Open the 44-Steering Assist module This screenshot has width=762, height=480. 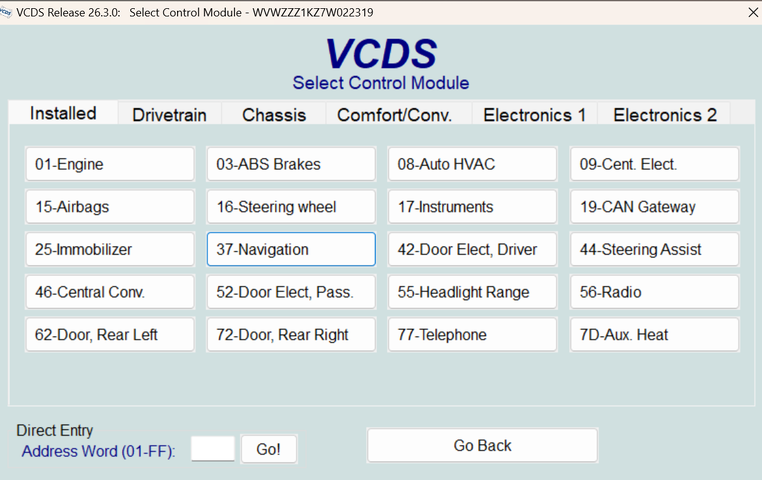(655, 249)
